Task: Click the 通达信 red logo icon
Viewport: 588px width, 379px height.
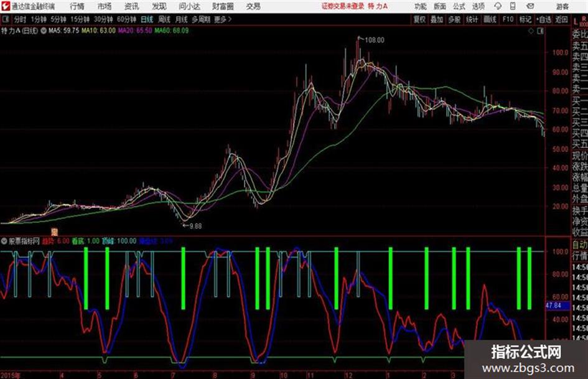Action: [5, 6]
